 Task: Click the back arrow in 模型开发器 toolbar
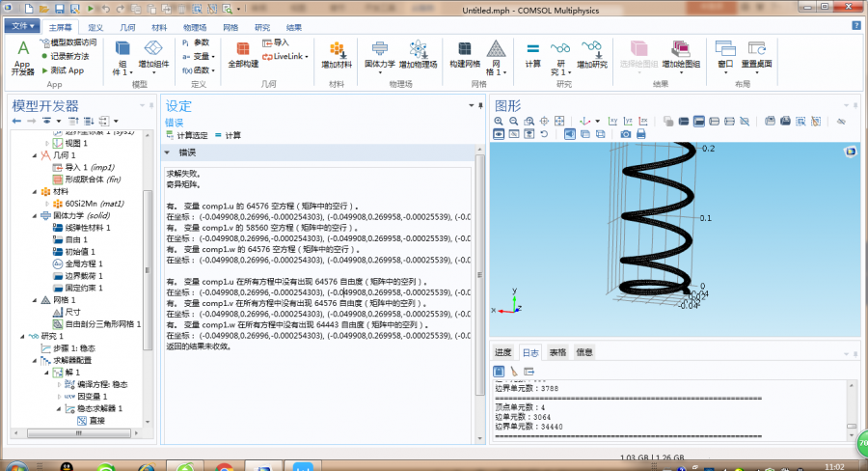pyautogui.click(x=16, y=121)
